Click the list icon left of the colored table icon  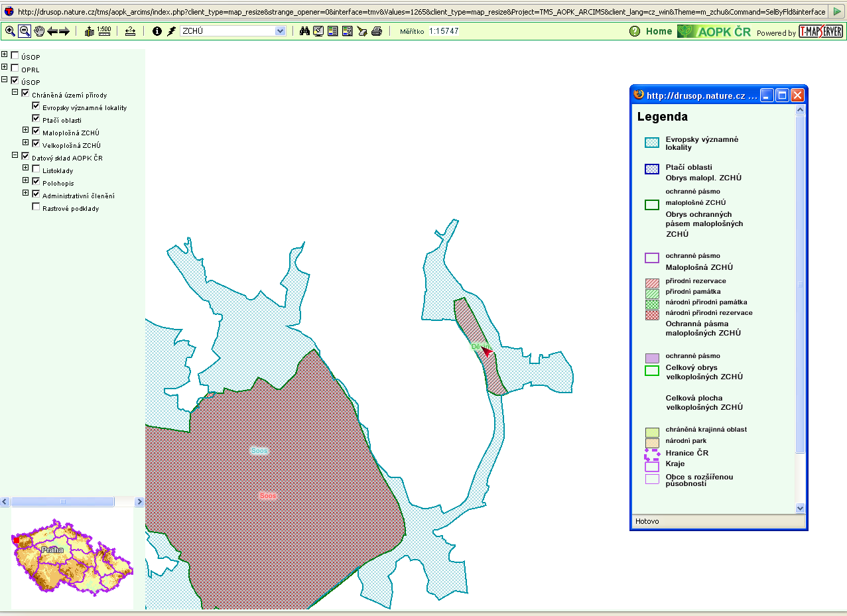333,31
